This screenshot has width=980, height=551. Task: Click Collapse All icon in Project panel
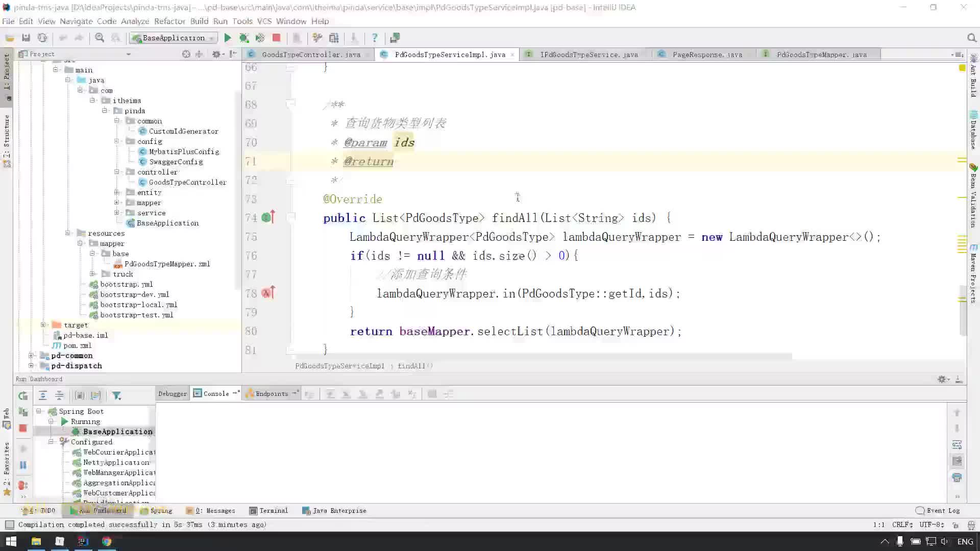pos(200,54)
